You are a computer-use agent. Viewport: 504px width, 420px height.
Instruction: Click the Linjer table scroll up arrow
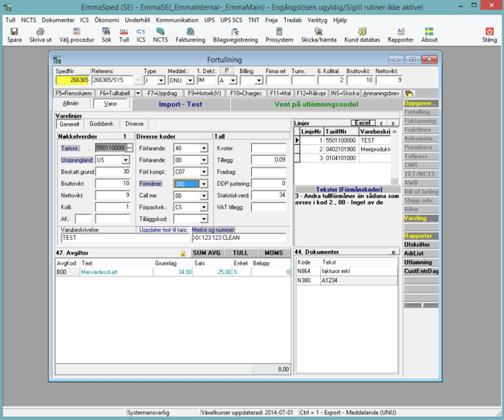(x=394, y=132)
